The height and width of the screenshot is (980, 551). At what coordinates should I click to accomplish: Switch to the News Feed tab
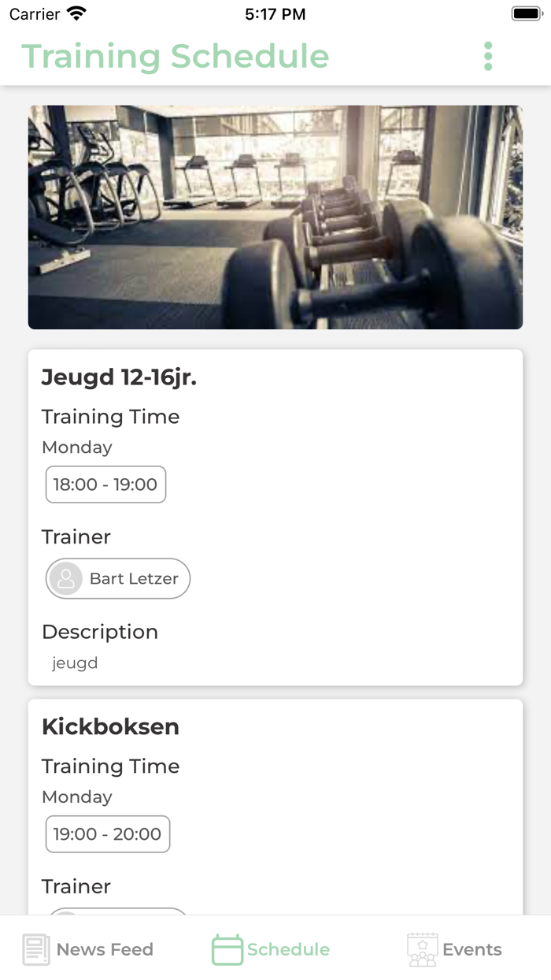[x=104, y=949]
